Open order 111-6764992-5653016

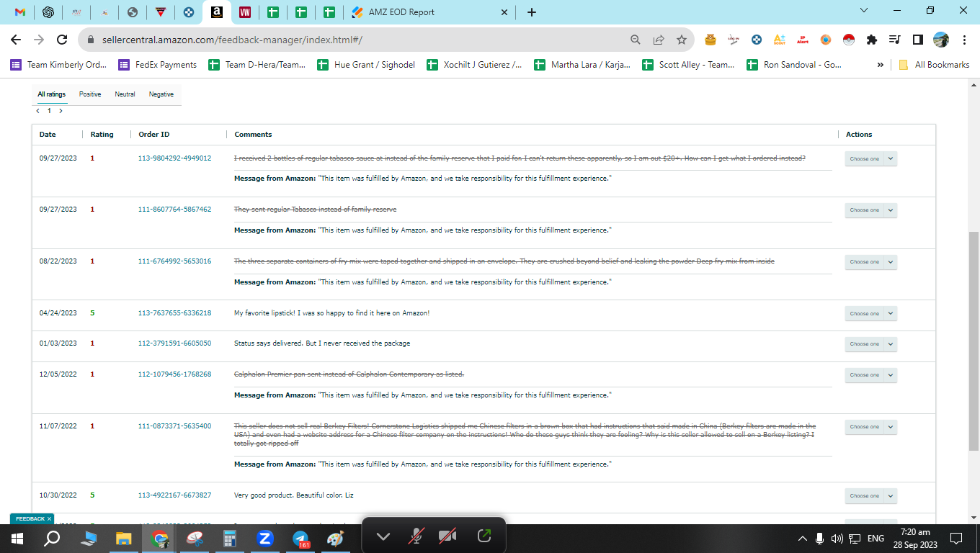[174, 261]
